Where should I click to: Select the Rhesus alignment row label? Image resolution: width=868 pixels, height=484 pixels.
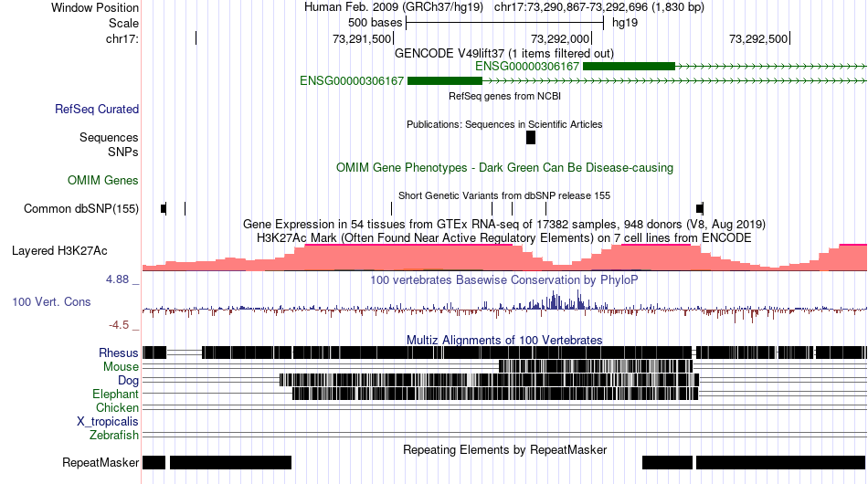pos(119,352)
